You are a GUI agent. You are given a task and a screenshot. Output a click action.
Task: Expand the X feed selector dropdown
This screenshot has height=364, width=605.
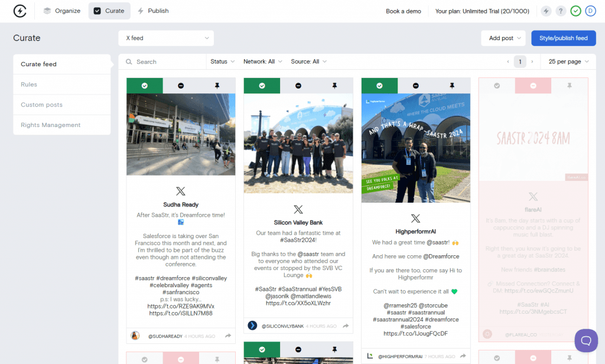[166, 38]
